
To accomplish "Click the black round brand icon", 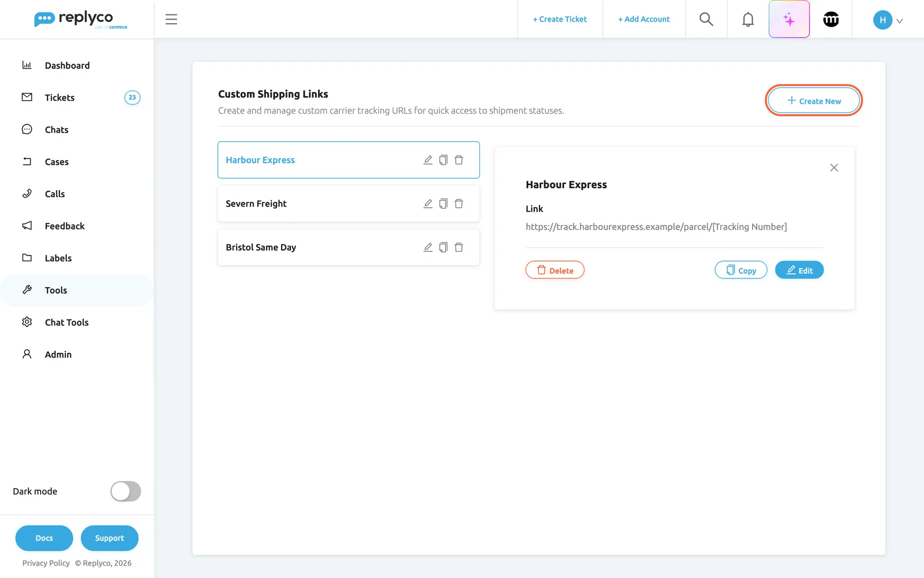I will click(831, 20).
